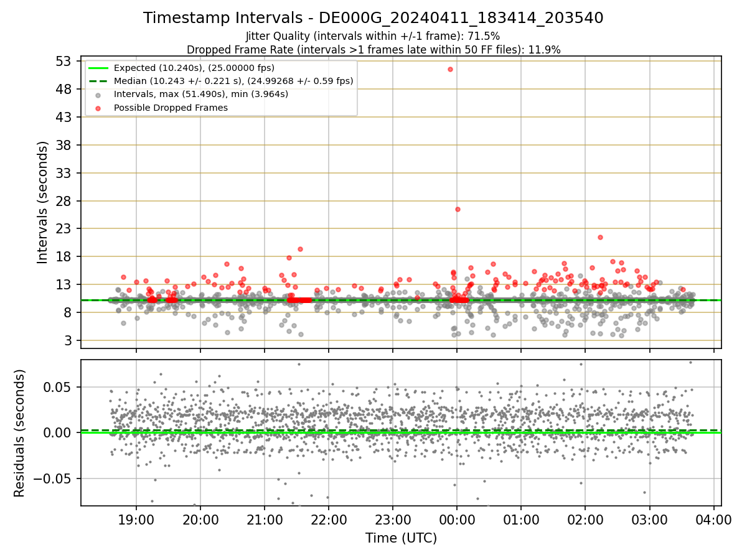Click x-axis tick label '02:00'
The height and width of the screenshot is (560, 747).
click(x=586, y=519)
